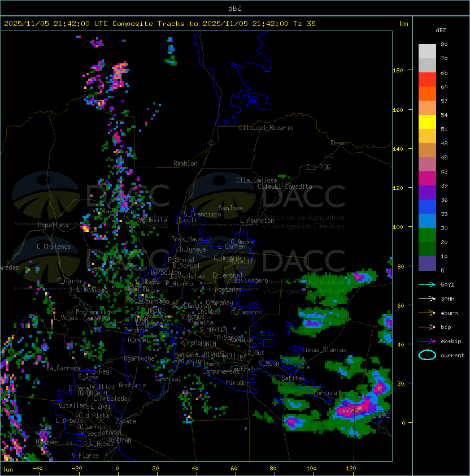Select the Clla.SanJose label
The image size is (470, 476).
point(256,180)
